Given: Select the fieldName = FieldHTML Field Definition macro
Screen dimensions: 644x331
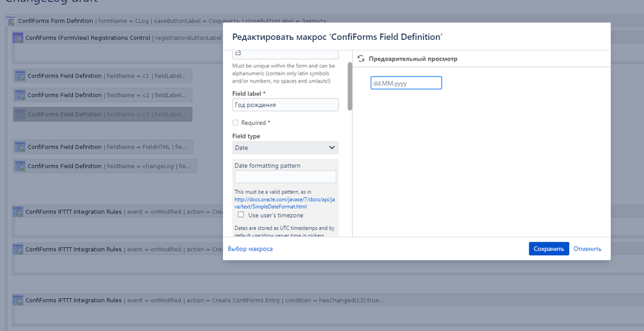Looking at the screenshot, I should [103, 147].
